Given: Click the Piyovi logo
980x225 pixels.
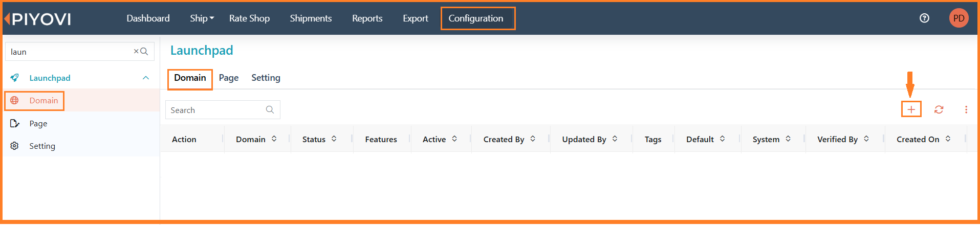Looking at the screenshot, I should click(37, 19).
